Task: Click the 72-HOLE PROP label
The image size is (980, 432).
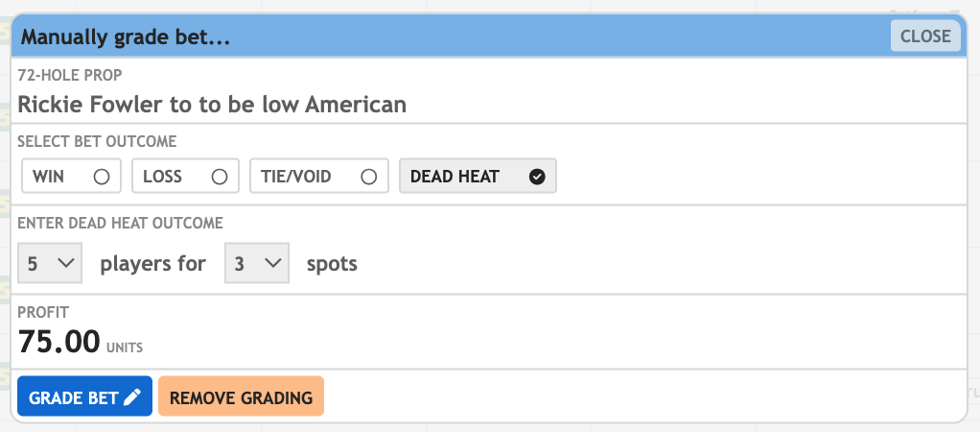Action: 70,75
